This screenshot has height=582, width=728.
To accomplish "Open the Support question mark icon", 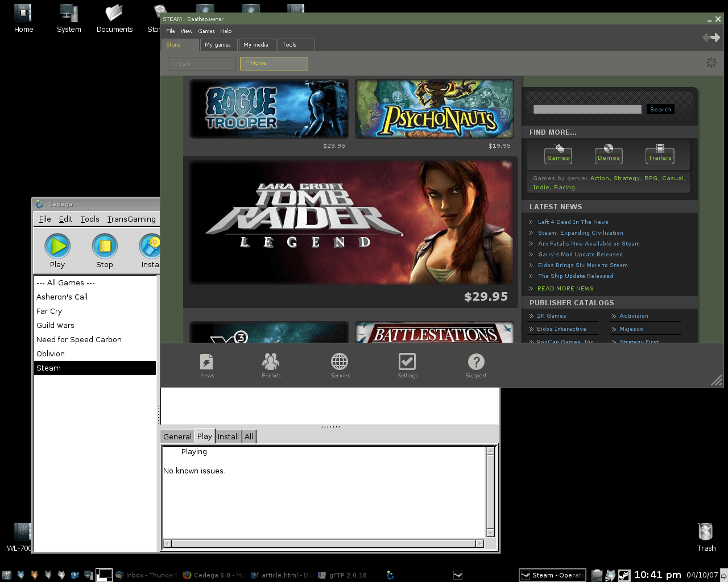I will pyautogui.click(x=476, y=361).
